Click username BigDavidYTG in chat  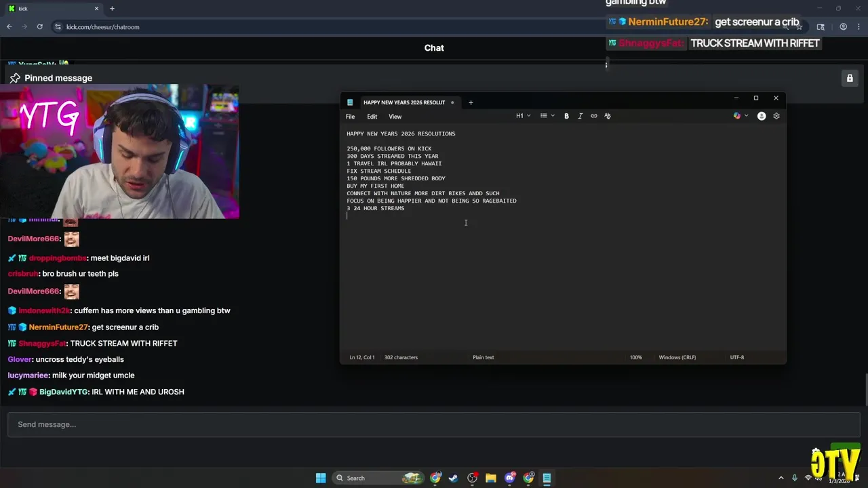pyautogui.click(x=64, y=392)
